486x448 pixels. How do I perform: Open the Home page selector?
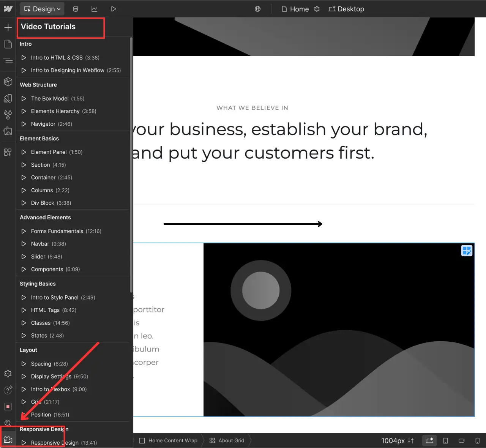tap(295, 9)
